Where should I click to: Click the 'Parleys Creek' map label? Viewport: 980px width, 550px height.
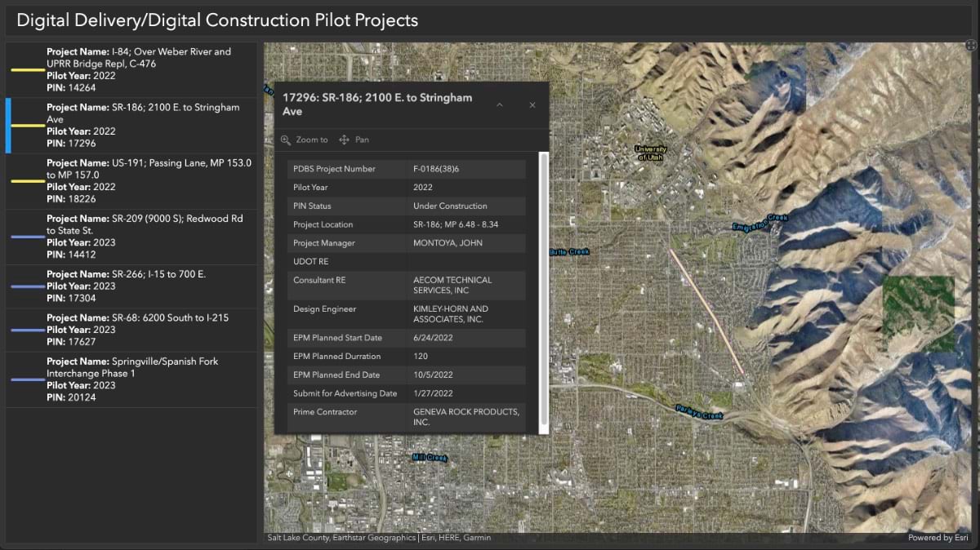(x=700, y=411)
